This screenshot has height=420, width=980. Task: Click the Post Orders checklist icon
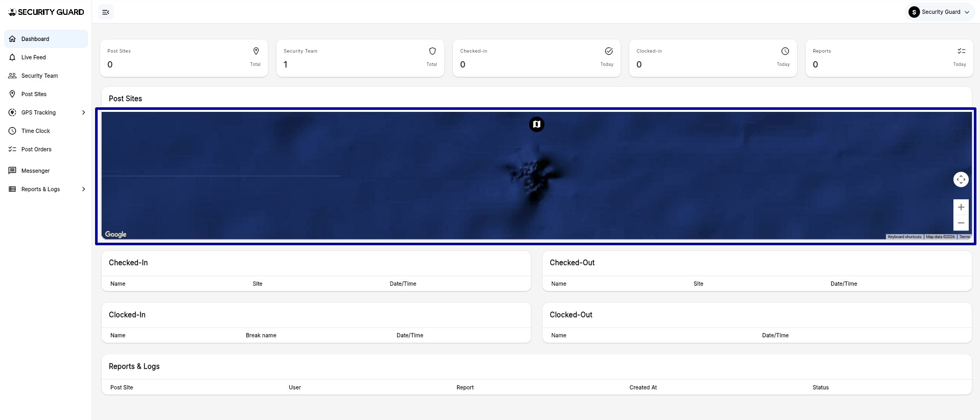[x=12, y=149]
